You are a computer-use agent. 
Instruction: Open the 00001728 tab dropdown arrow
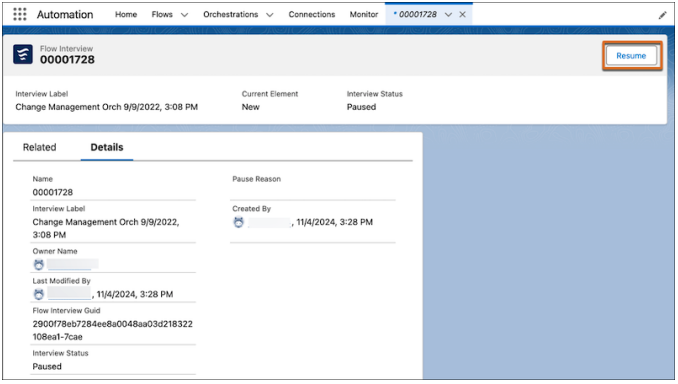(448, 15)
